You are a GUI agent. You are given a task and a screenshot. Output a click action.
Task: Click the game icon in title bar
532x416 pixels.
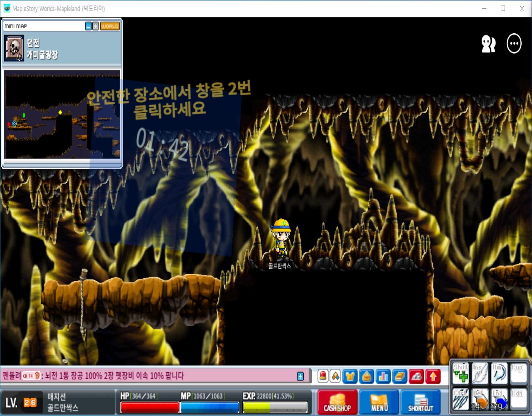7,8
